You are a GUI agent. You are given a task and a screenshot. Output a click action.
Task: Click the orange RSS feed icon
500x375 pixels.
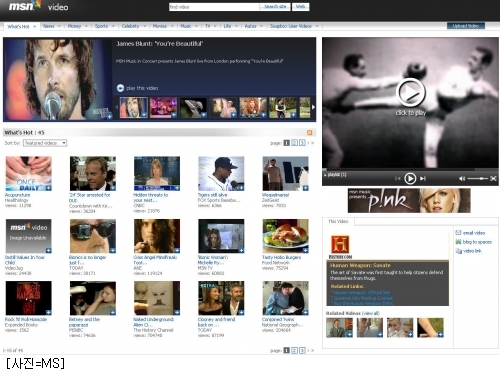click(310, 133)
